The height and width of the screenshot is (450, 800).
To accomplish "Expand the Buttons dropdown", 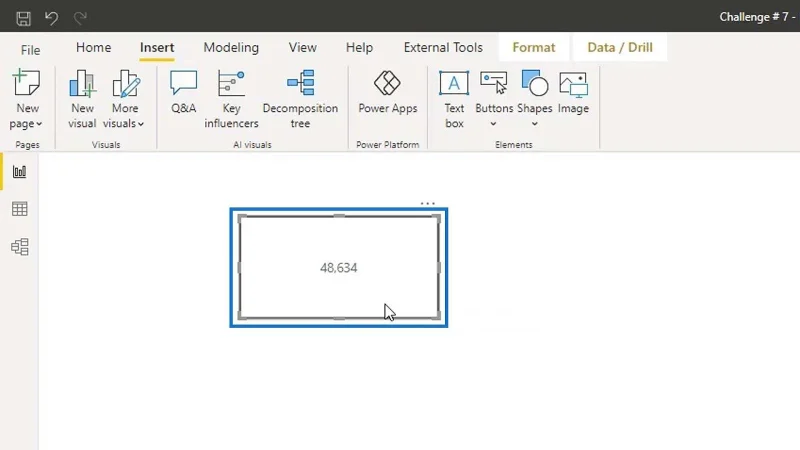I will coord(494,99).
